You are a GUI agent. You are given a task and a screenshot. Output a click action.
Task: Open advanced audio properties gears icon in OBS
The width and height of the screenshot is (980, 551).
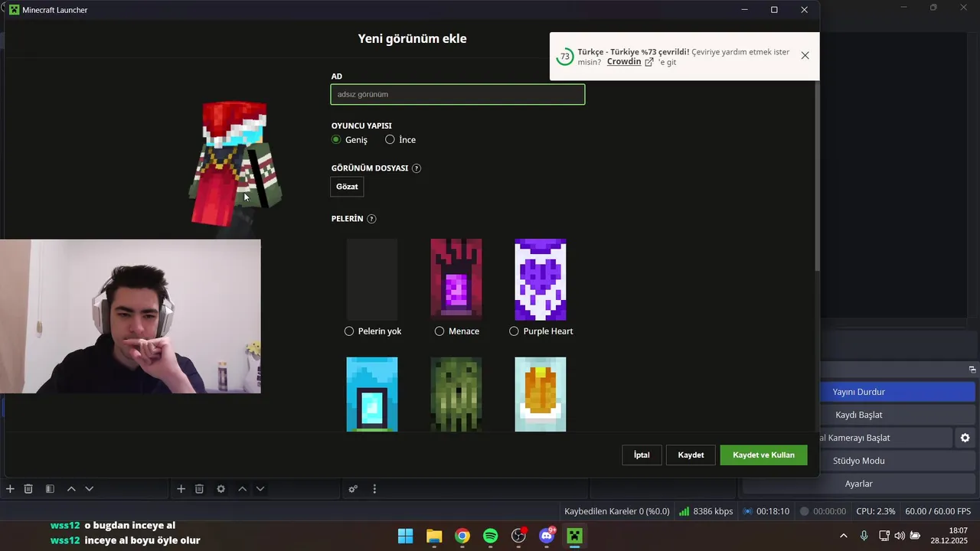(x=353, y=489)
